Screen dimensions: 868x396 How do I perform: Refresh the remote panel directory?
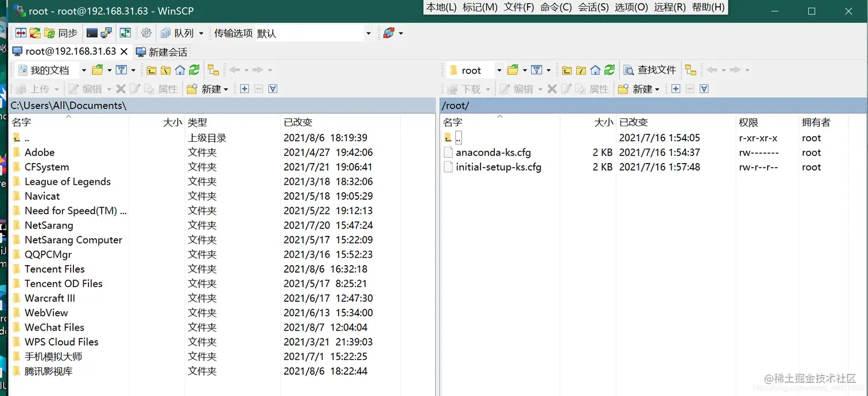click(610, 70)
